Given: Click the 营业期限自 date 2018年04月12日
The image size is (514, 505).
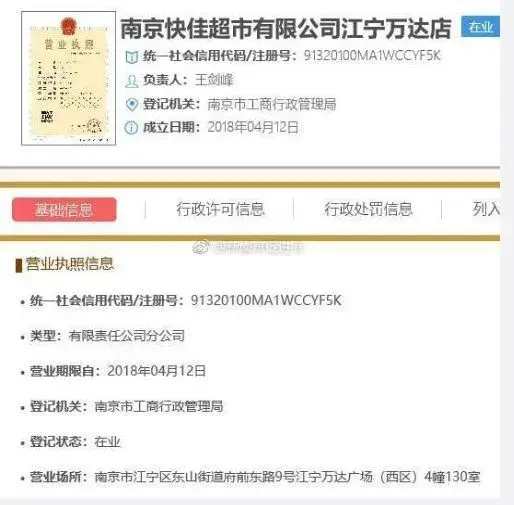Looking at the screenshot, I should pos(156,371).
